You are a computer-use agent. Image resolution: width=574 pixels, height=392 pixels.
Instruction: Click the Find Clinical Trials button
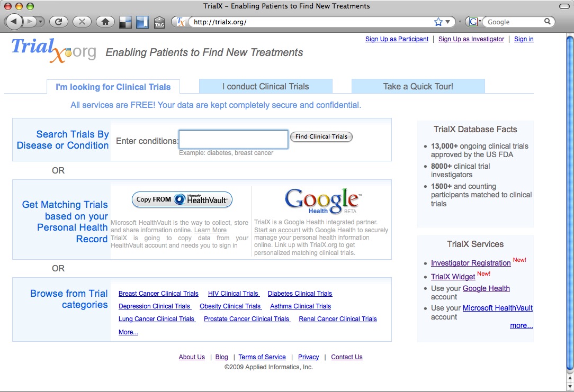pos(321,137)
